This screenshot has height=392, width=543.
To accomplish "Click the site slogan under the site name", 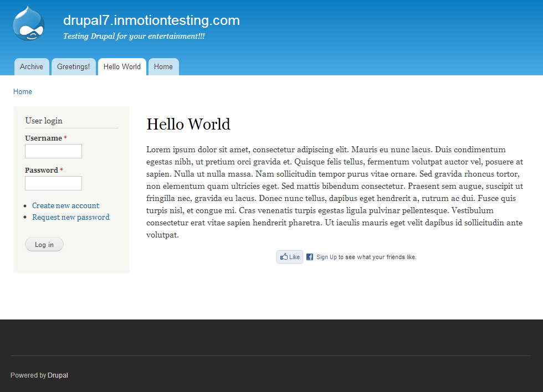I will tap(134, 36).
